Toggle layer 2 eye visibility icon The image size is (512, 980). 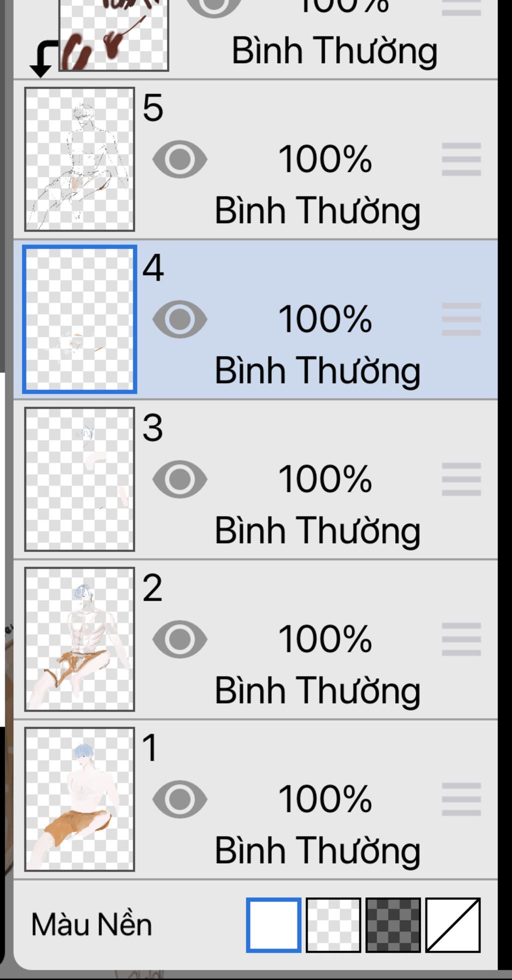point(179,639)
